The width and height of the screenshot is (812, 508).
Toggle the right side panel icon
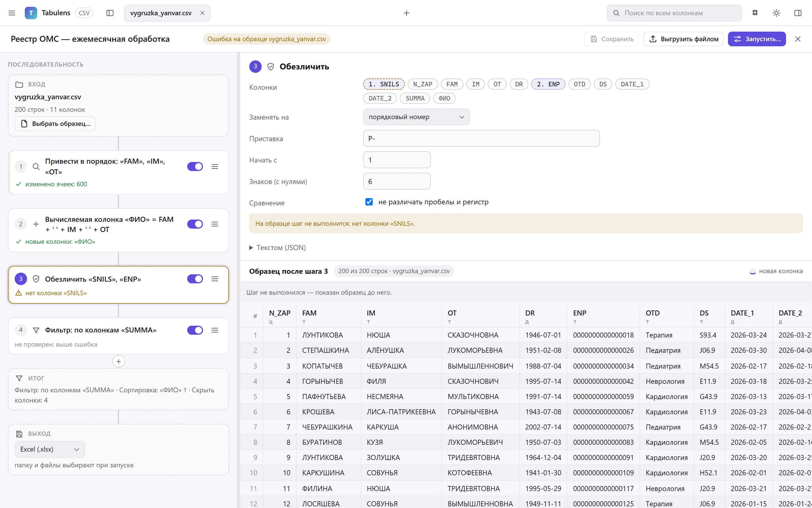(798, 13)
